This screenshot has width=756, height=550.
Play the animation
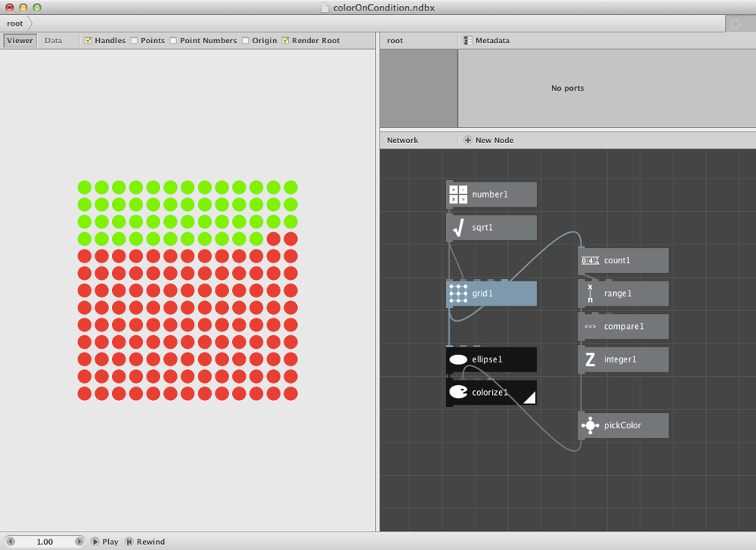click(x=104, y=542)
